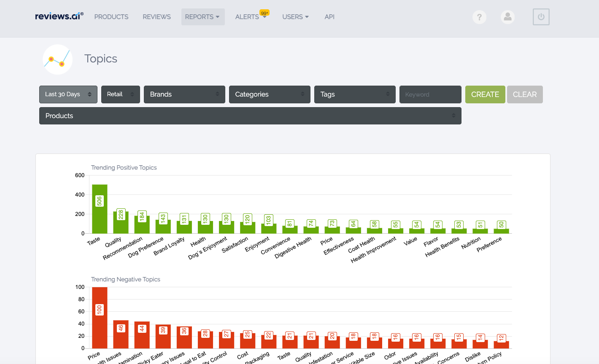Click the user profile avatar icon
This screenshot has width=599, height=364.
507,17
